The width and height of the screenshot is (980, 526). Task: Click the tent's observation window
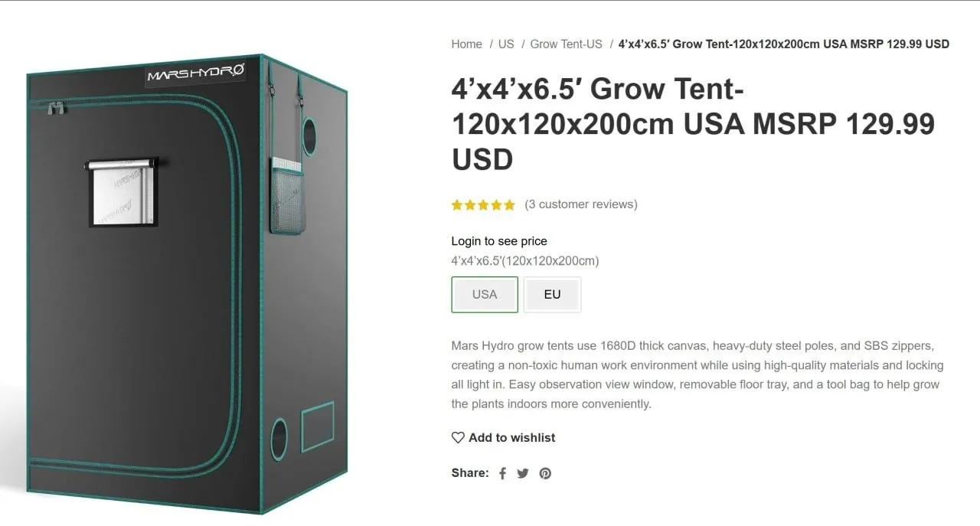[122, 192]
